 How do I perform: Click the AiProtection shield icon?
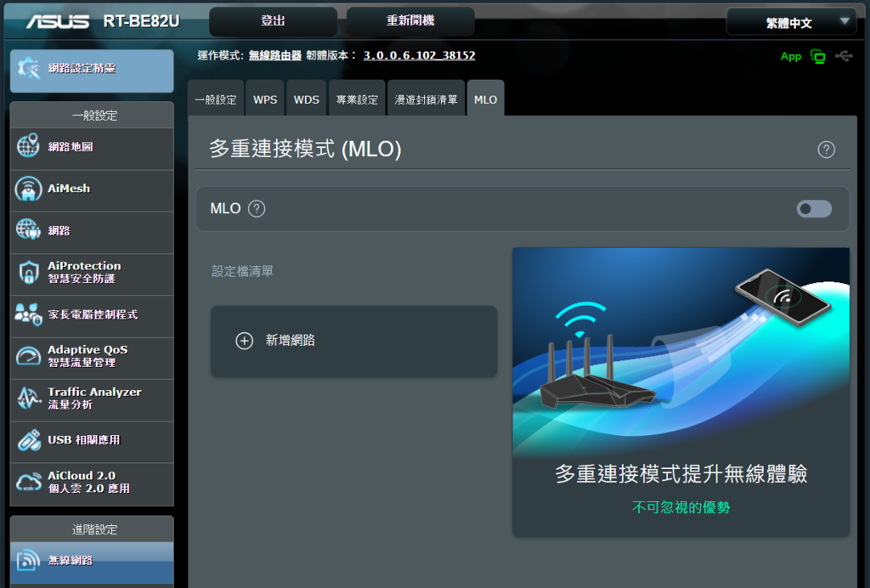[x=28, y=273]
